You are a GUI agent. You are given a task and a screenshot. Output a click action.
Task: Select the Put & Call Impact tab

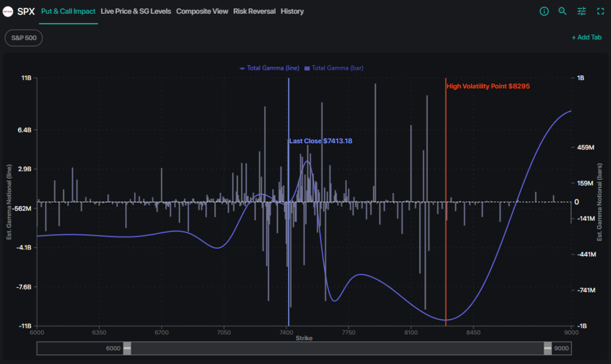tap(68, 11)
